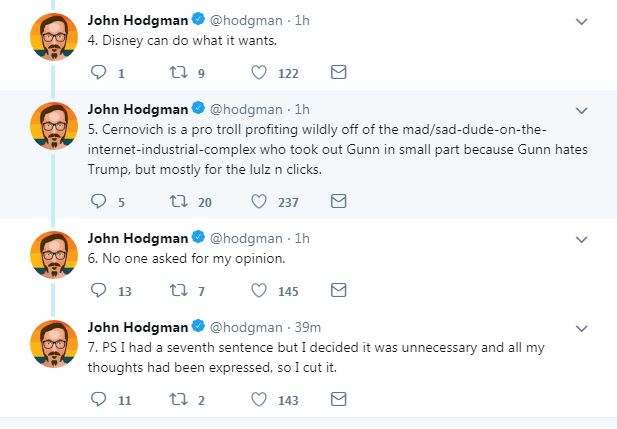Like the "No one asked for my opinion" tweet
This screenshot has height=429, width=617.
tap(258, 291)
